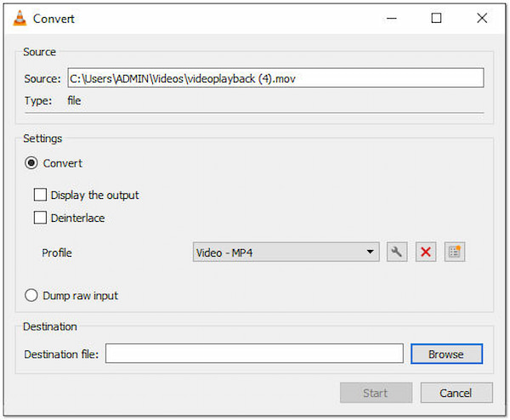Click the 'file' type value text
Screen dimensions: 510x420
tap(74, 100)
